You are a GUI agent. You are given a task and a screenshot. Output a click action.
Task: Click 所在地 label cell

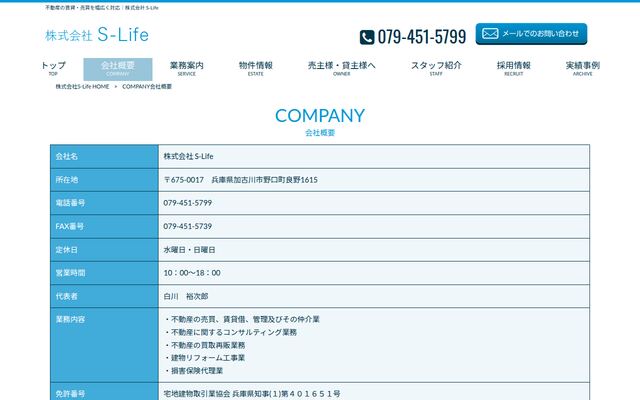pyautogui.click(x=104, y=180)
